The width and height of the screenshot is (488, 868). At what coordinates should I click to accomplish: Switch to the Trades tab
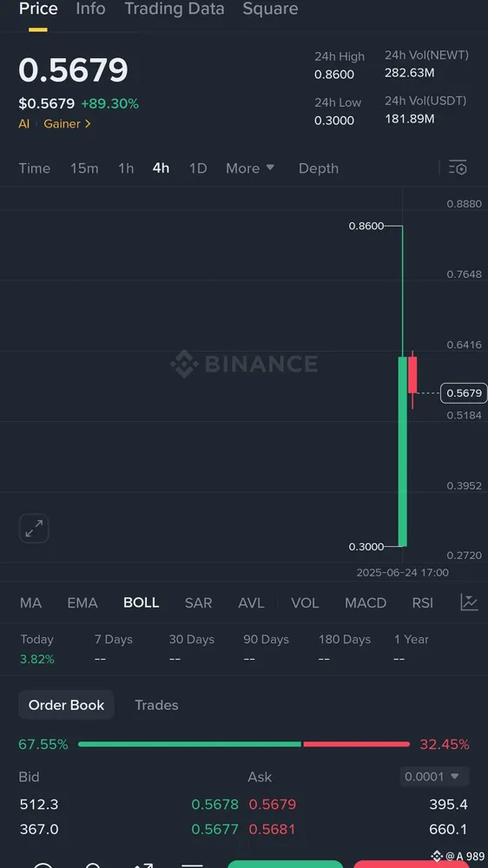coord(157,705)
